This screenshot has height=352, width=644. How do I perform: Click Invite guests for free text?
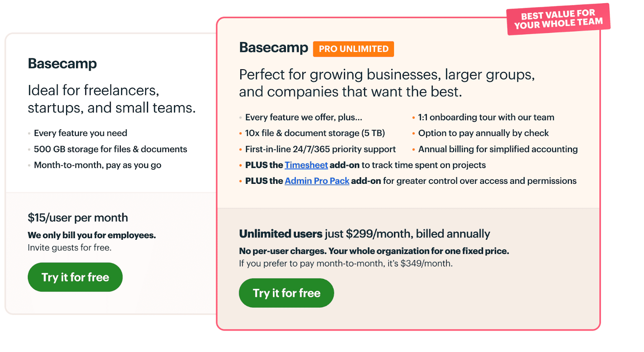[x=70, y=248]
